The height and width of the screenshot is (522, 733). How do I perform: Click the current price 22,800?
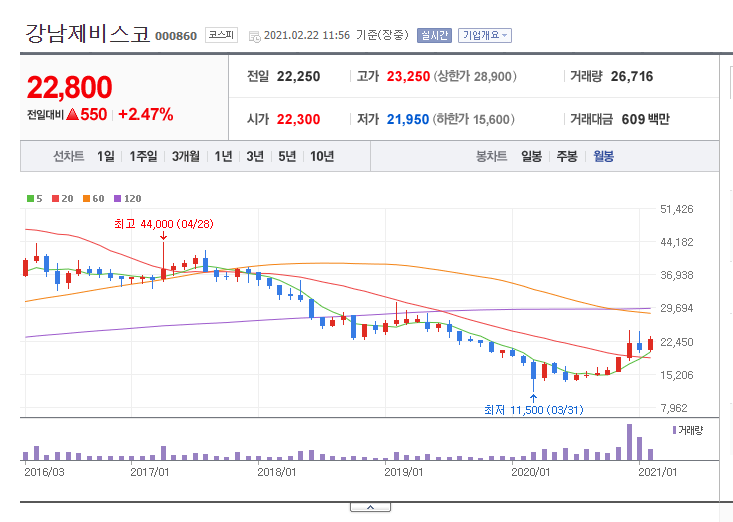pos(70,87)
